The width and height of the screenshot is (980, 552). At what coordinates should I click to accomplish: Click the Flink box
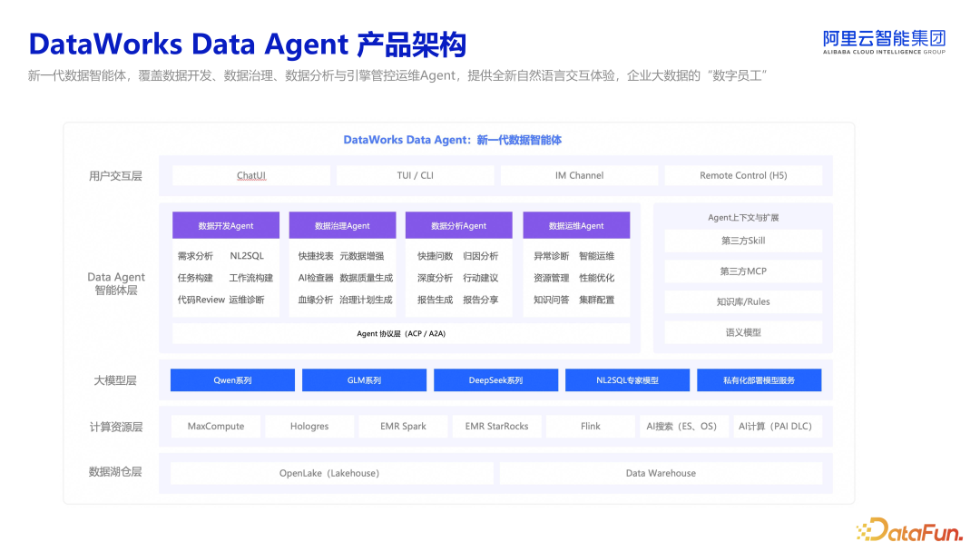(590, 427)
